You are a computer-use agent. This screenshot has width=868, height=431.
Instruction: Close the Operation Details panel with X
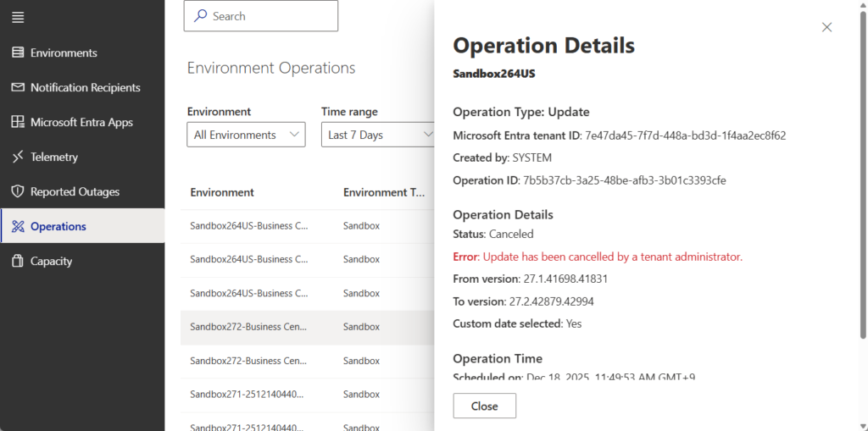826,27
